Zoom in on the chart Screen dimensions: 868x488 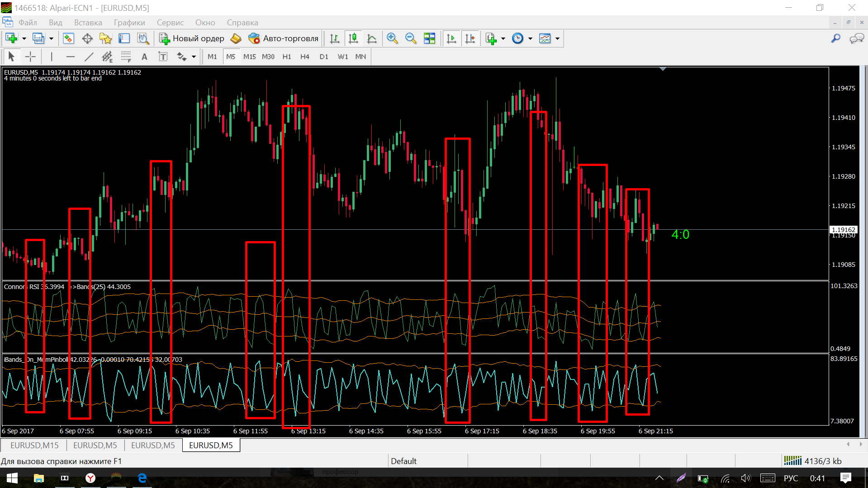(392, 38)
